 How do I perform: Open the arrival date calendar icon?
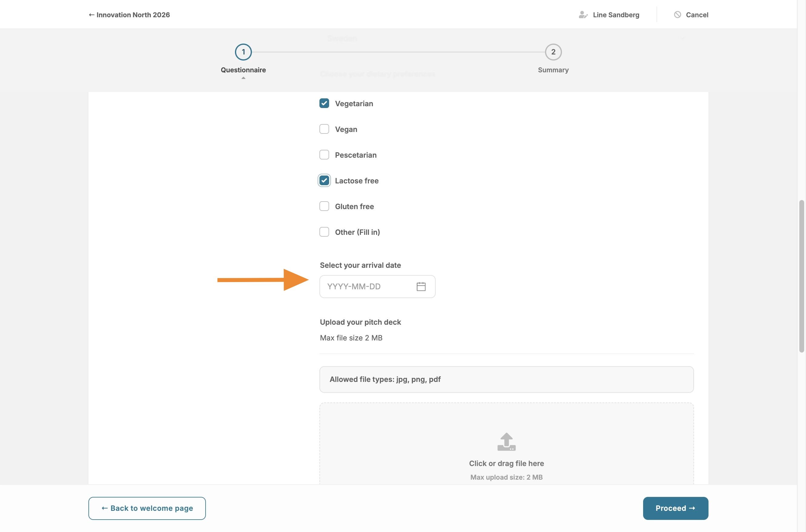(421, 287)
